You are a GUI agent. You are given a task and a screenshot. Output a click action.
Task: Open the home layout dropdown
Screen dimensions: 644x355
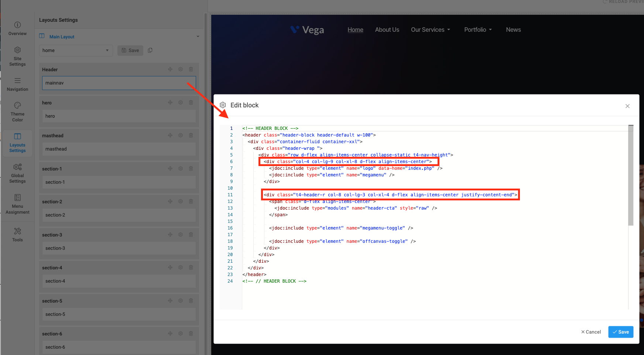pos(76,51)
